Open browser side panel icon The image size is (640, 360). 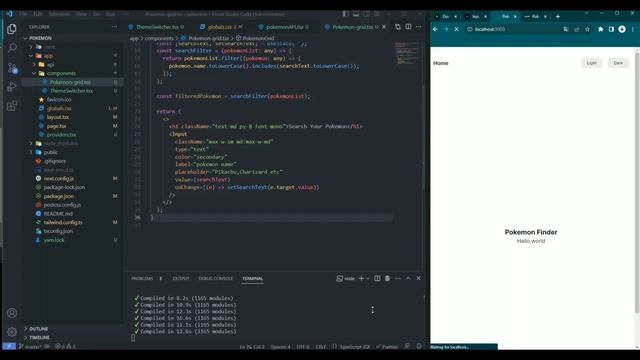click(x=611, y=29)
